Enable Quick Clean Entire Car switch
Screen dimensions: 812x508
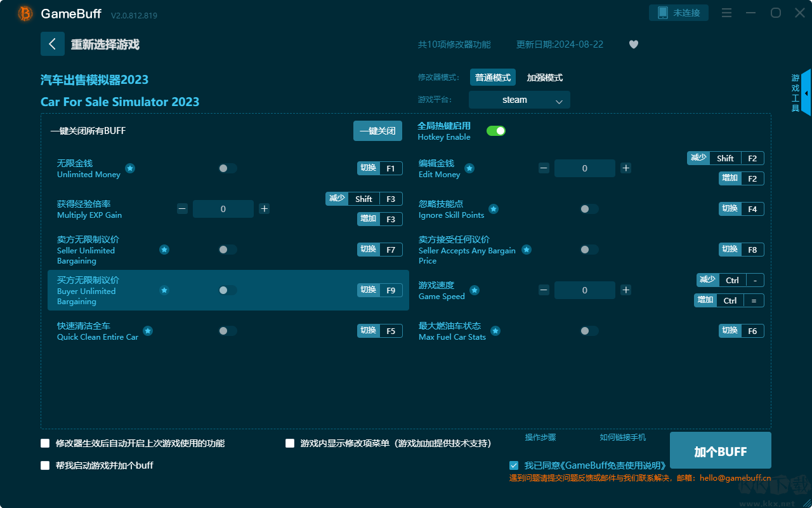(x=227, y=331)
